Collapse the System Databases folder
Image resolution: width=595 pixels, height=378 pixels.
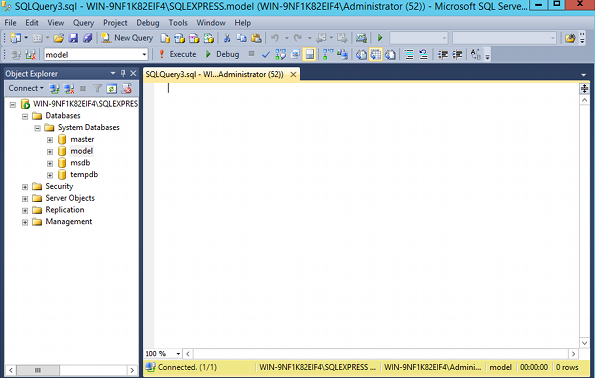[38, 128]
